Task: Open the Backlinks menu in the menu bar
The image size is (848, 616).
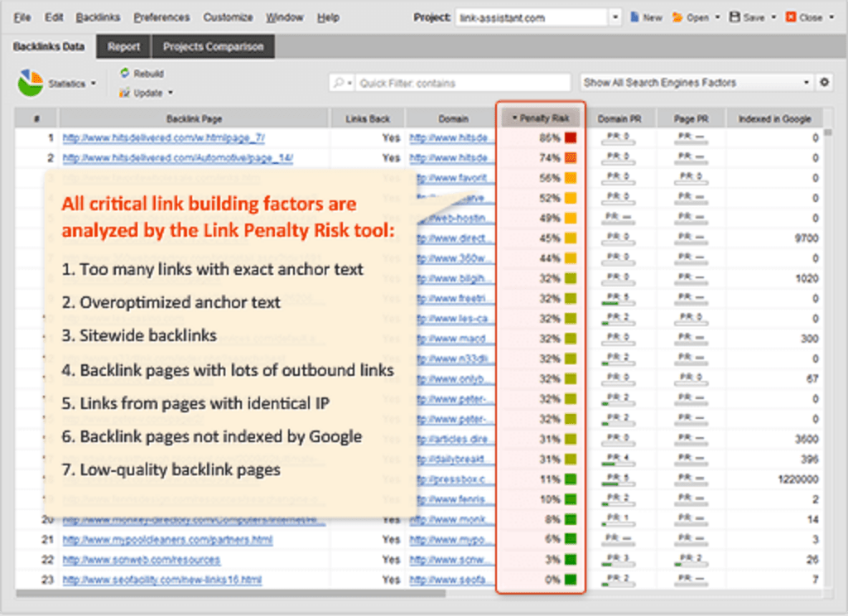Action: point(98,16)
